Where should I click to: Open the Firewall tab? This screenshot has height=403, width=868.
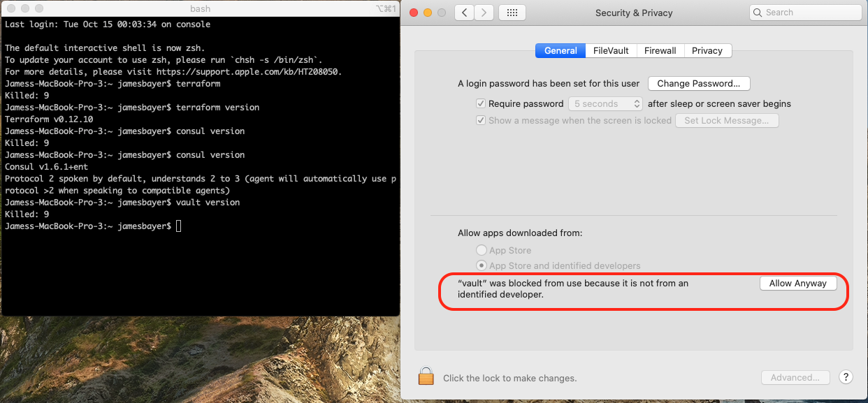(x=660, y=51)
